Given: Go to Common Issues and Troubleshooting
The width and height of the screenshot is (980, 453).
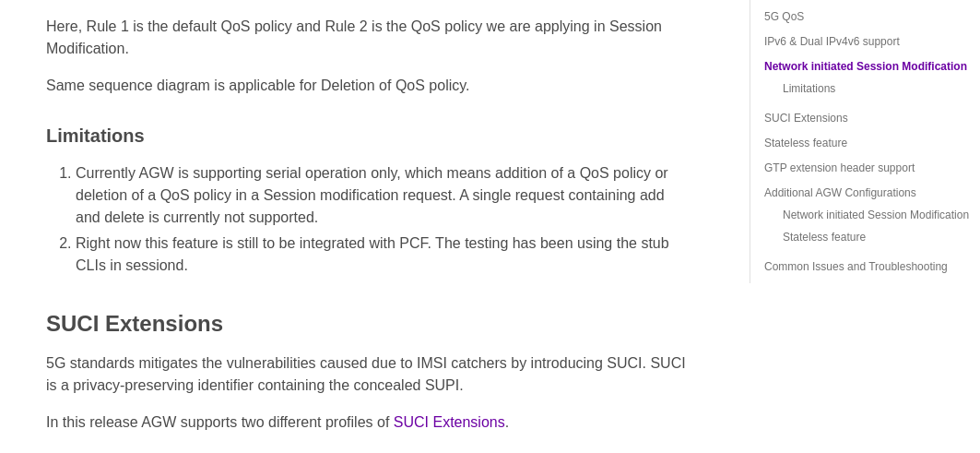Looking at the screenshot, I should tap(856, 267).
